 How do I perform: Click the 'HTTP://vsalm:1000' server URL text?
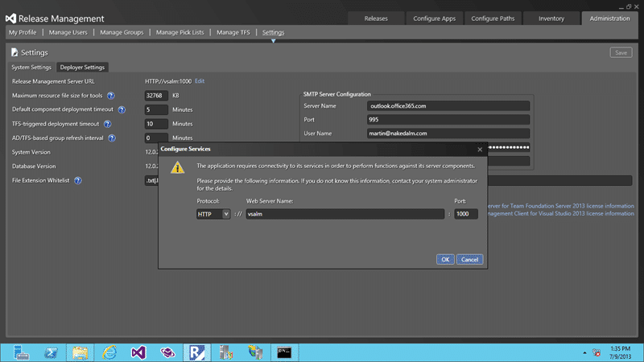click(168, 81)
